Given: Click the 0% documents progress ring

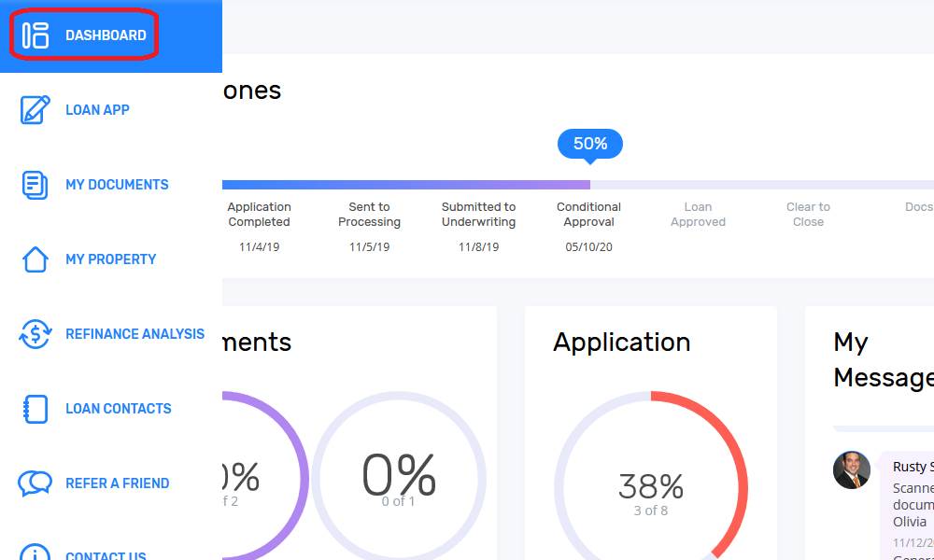Looking at the screenshot, I should (x=399, y=476).
